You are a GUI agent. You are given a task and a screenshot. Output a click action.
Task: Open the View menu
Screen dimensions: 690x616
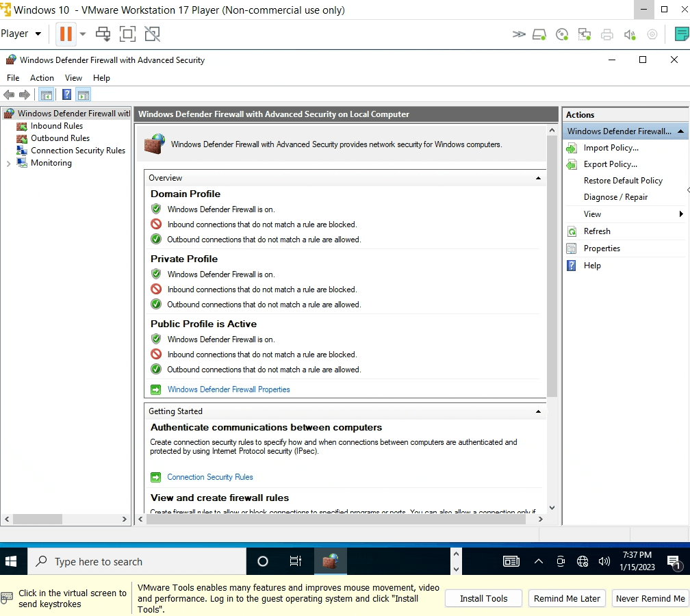pos(73,78)
